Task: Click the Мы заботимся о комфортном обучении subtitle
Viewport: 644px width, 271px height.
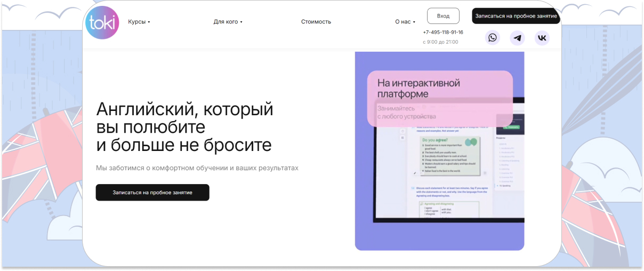Action: point(197,168)
